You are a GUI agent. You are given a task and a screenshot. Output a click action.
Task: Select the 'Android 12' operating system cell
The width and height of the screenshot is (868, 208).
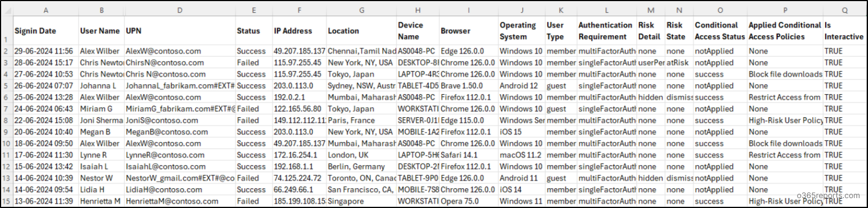point(522,86)
